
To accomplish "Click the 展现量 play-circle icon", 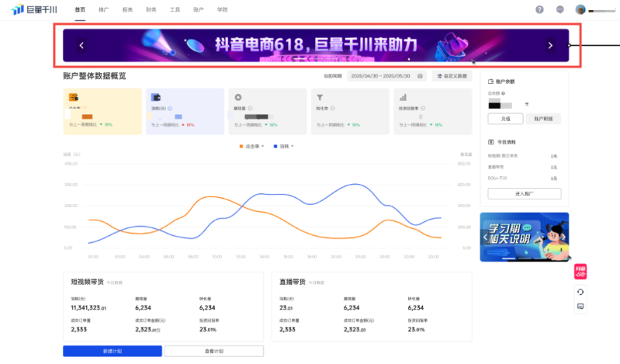I will pyautogui.click(x=238, y=97).
